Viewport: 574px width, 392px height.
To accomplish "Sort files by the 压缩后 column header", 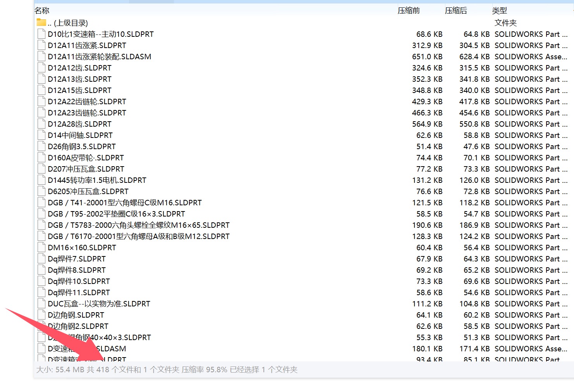I will (456, 10).
